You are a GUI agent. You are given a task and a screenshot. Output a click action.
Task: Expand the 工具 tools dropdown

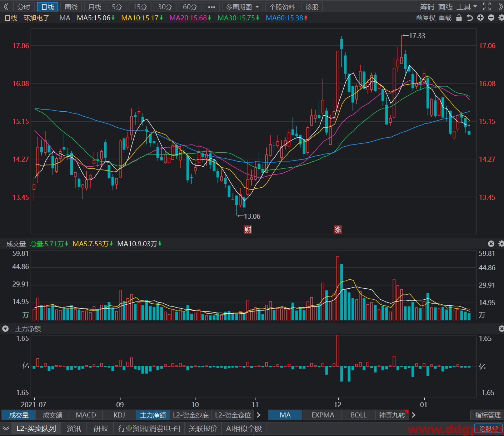(x=466, y=7)
